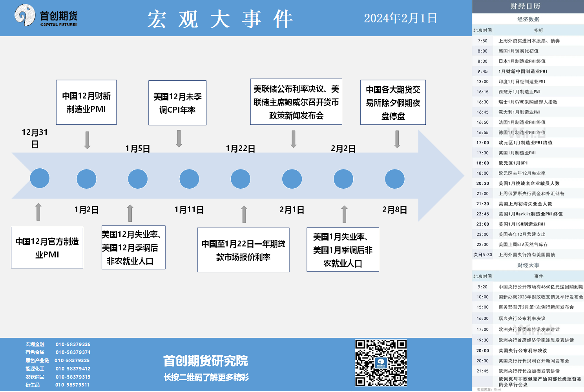This screenshot has height=392, width=584.
Task: Select row 美国上周初请失业金人数
Action: coord(528,204)
